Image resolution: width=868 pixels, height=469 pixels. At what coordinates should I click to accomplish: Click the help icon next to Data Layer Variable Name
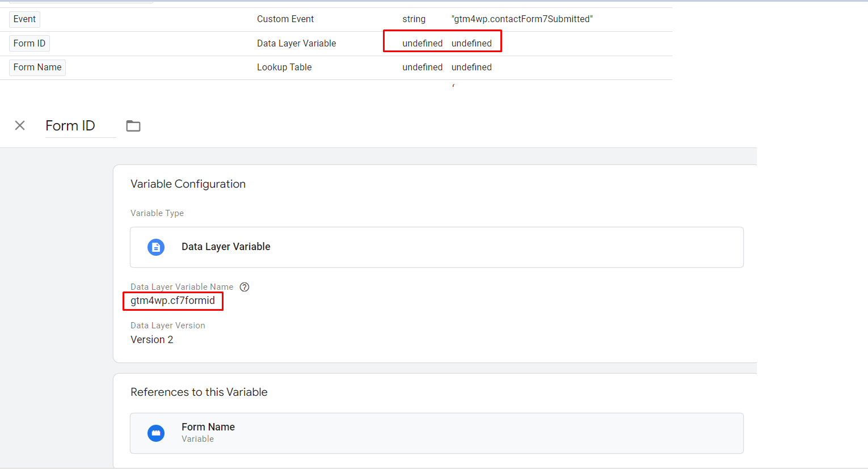point(245,287)
